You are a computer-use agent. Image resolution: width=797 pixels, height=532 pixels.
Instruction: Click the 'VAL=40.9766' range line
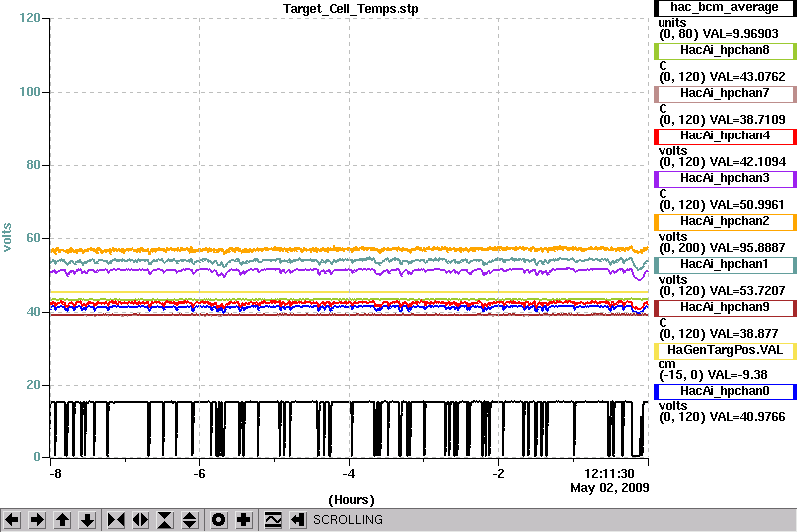(x=722, y=417)
